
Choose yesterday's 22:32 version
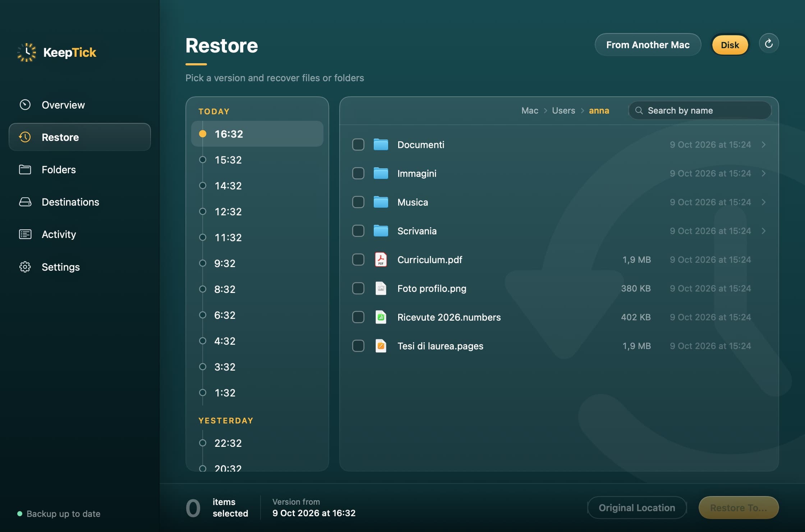tap(257, 443)
